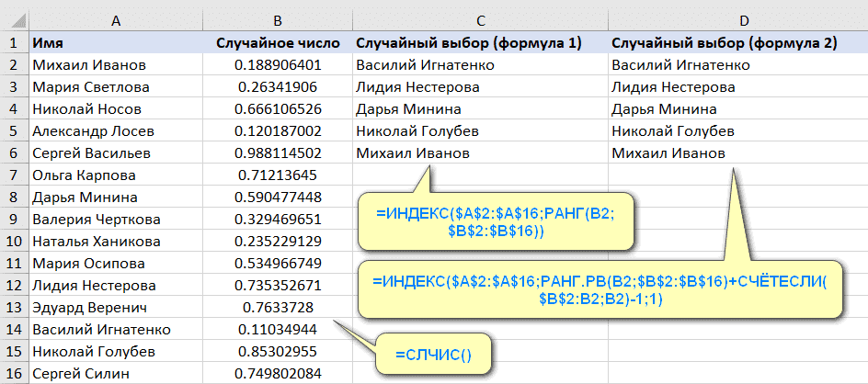This screenshot has height=384, width=868.
Task: Select row 7 header
Action: tap(13, 175)
